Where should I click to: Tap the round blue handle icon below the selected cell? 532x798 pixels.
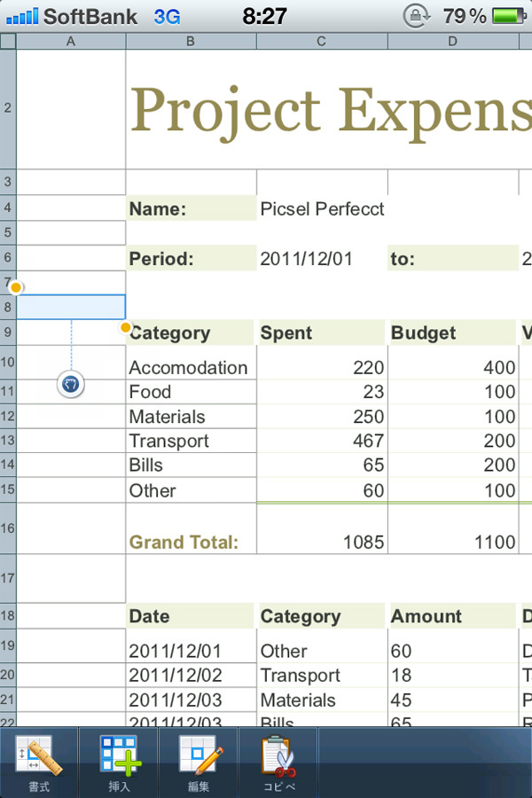pos(71,384)
